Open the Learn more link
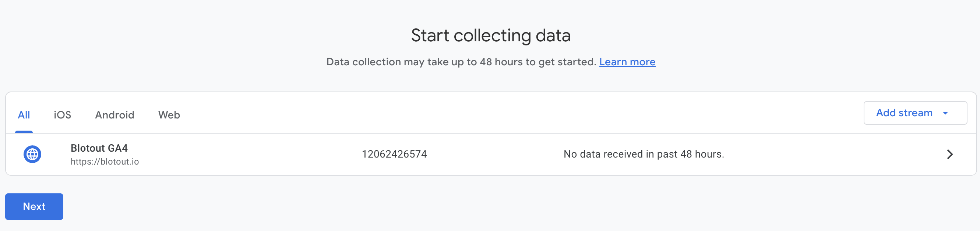This screenshot has height=231, width=980. tap(627, 62)
